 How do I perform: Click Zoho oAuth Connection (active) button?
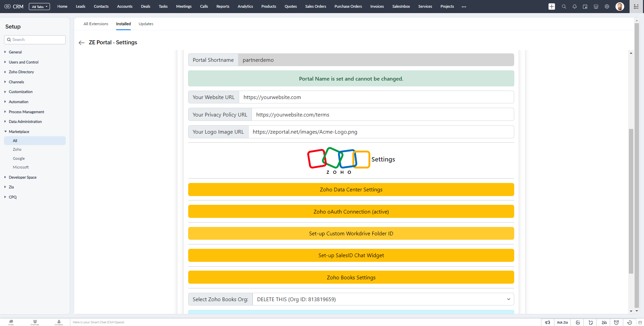(351, 212)
